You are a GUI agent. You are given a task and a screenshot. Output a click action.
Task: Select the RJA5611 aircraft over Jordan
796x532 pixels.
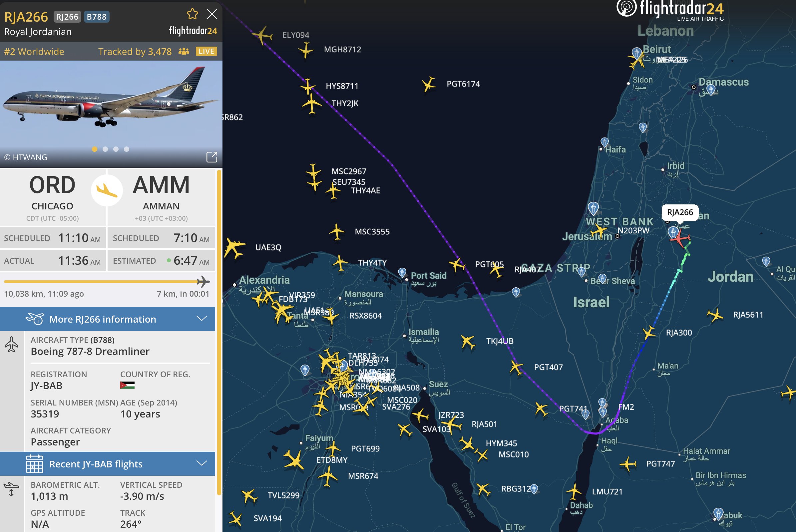tap(715, 315)
